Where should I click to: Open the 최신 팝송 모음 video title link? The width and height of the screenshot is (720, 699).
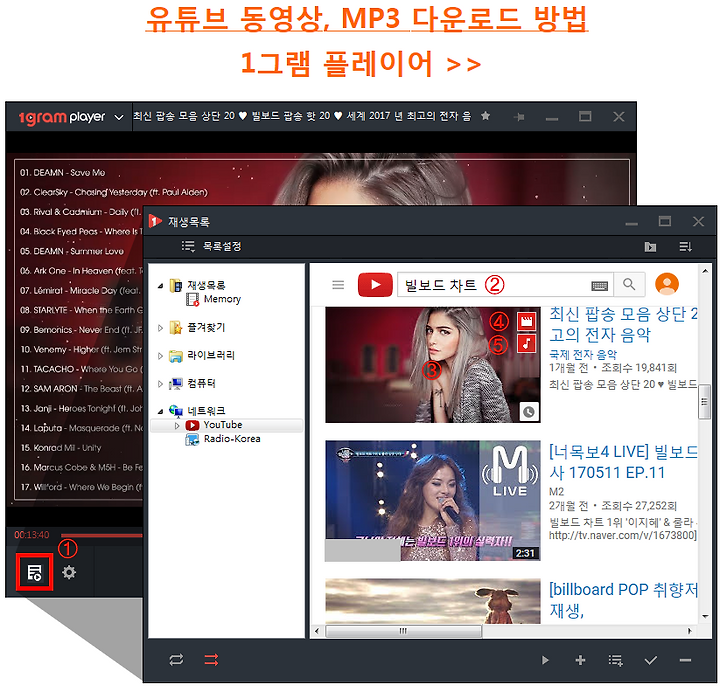click(623, 324)
